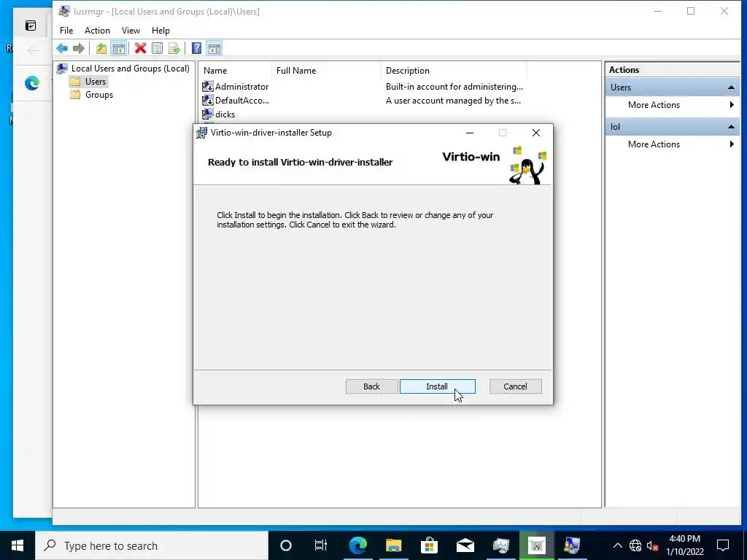Close the Virtio-win setup dialog

point(536,133)
